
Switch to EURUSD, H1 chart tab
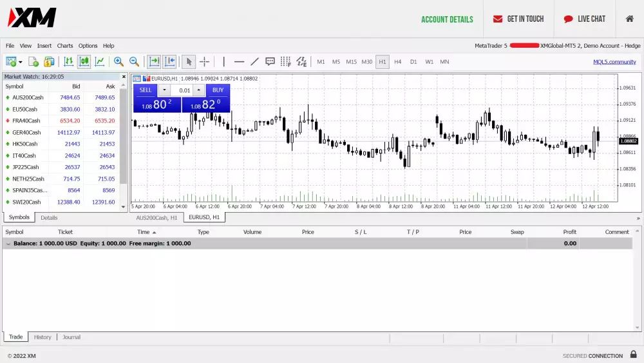pos(204,217)
